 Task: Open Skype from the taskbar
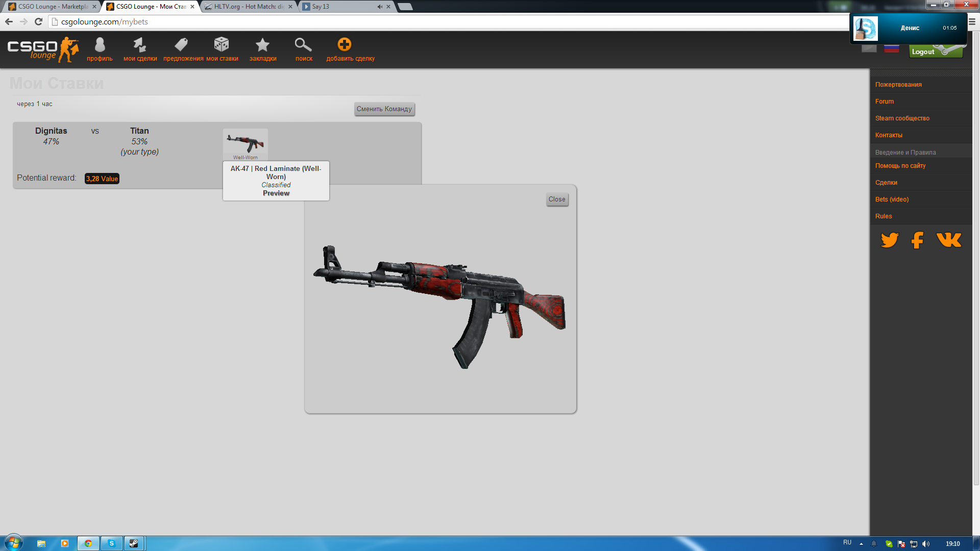click(111, 543)
